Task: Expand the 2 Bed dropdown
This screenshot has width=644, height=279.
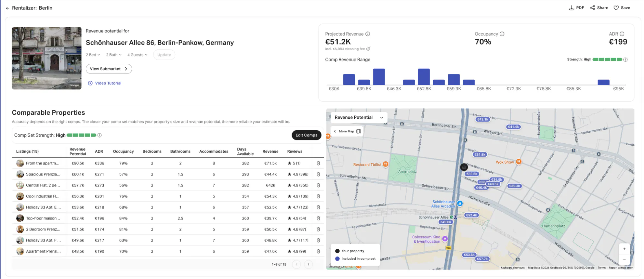Action: (x=93, y=55)
